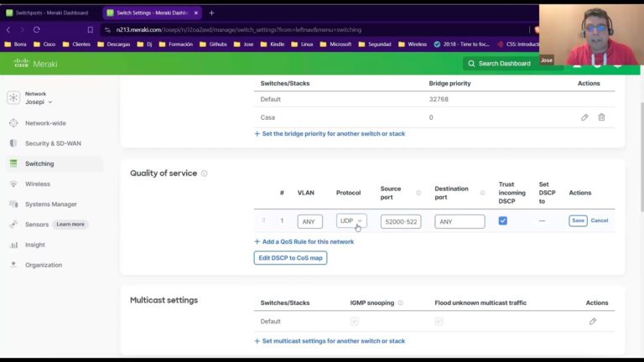Click Default IGMP snooping checkbox

coord(355,322)
